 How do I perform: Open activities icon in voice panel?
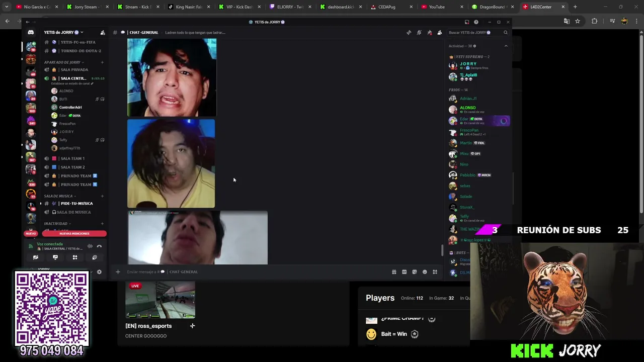click(75, 257)
